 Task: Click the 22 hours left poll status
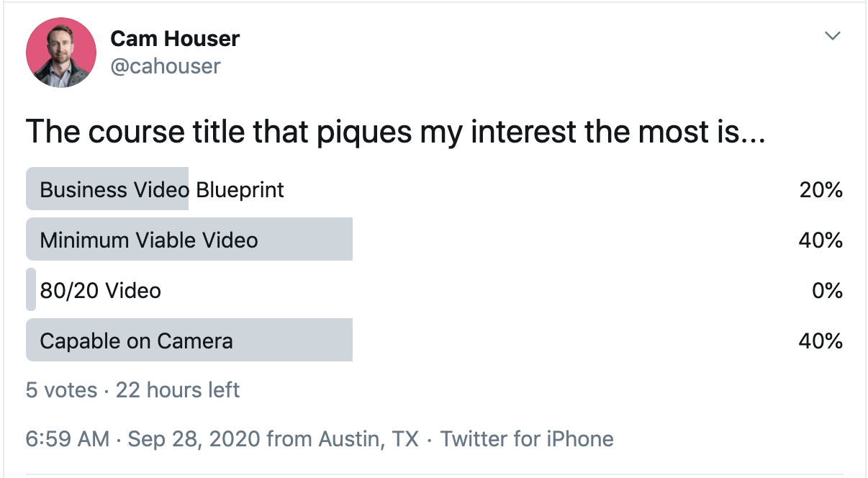pos(178,390)
